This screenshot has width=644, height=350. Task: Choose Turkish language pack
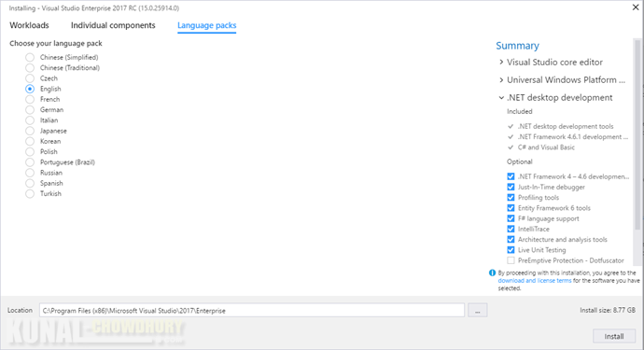pos(30,193)
